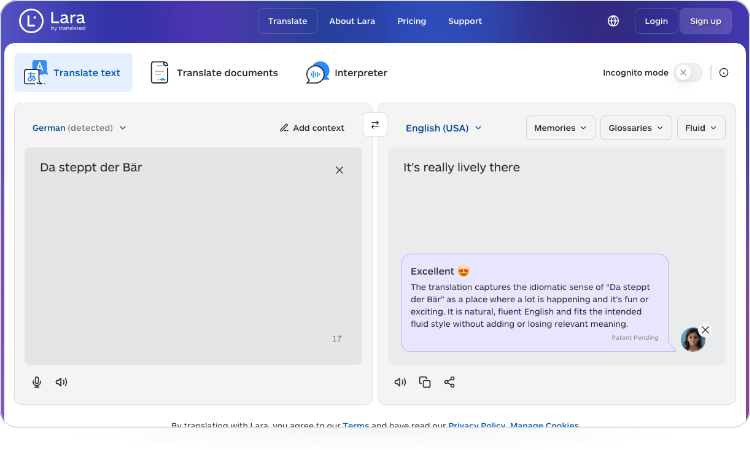Open the Fluid style dropdown

(x=701, y=128)
